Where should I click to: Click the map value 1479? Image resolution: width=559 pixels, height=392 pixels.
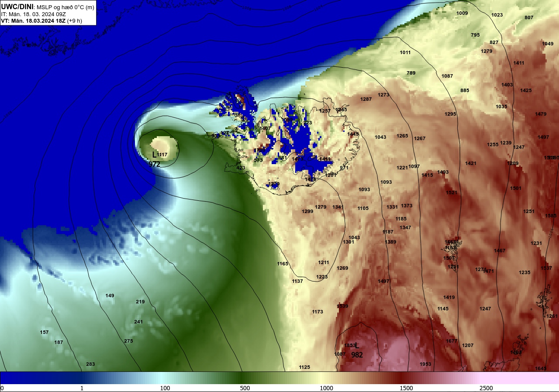(541, 114)
